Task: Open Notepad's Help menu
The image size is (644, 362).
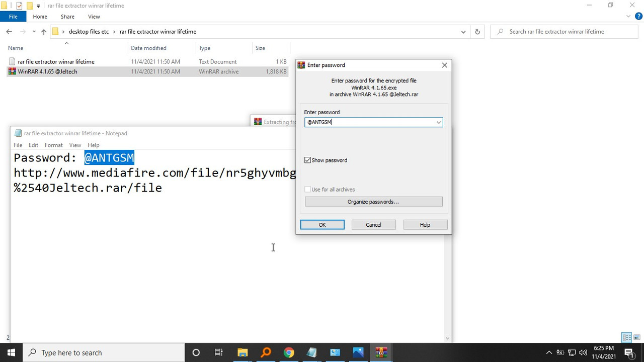Action: tap(94, 145)
